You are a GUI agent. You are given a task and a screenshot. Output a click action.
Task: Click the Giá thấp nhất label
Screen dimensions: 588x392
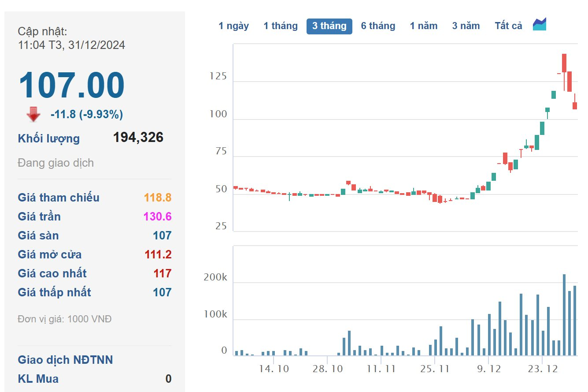pyautogui.click(x=55, y=292)
